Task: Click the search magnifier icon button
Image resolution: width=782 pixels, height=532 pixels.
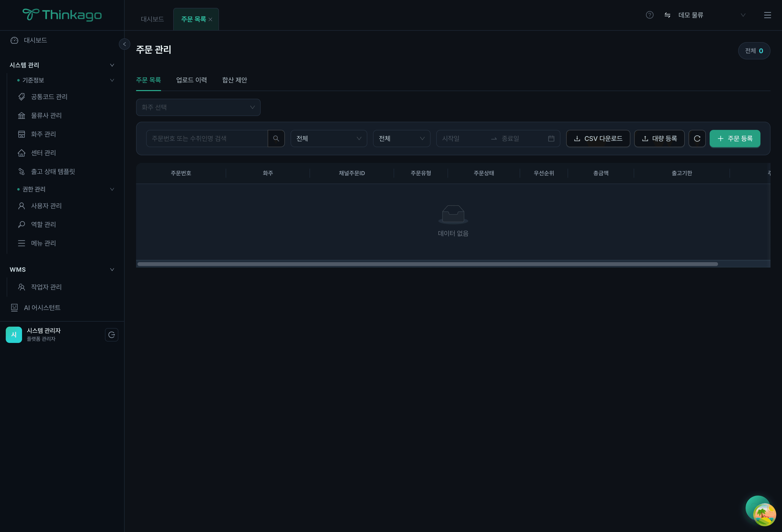Action: pyautogui.click(x=276, y=138)
